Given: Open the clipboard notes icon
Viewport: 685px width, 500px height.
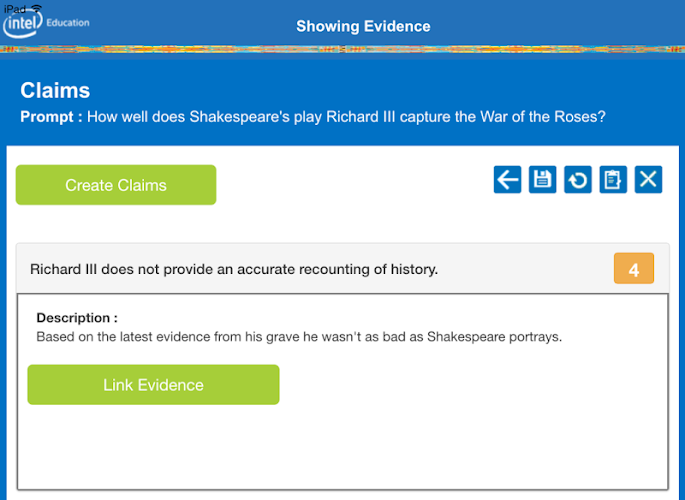Looking at the screenshot, I should [613, 180].
